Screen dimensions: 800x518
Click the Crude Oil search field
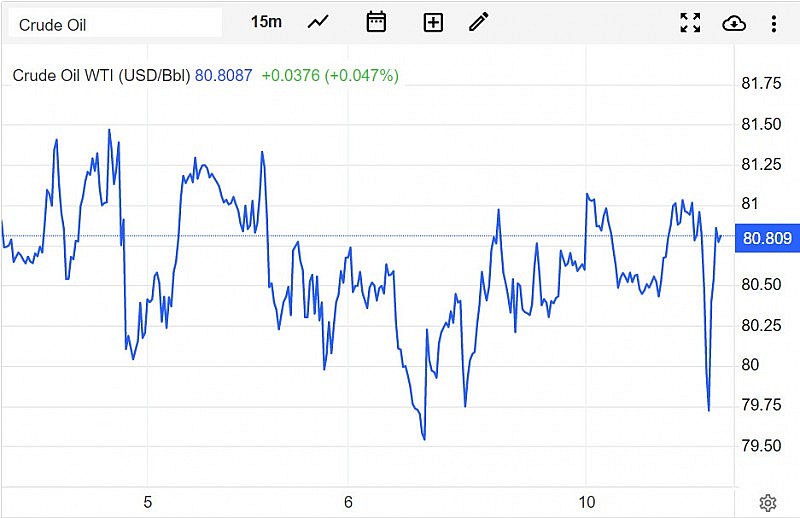pyautogui.click(x=114, y=23)
